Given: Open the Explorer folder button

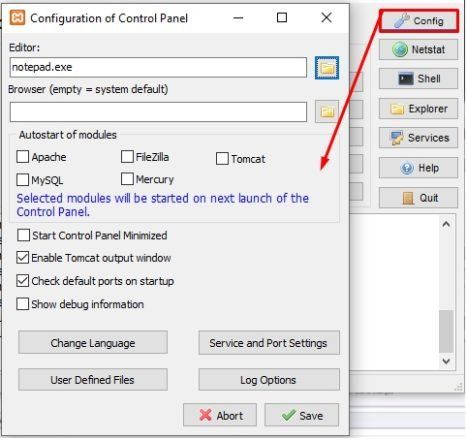Looking at the screenshot, I should tap(418, 109).
